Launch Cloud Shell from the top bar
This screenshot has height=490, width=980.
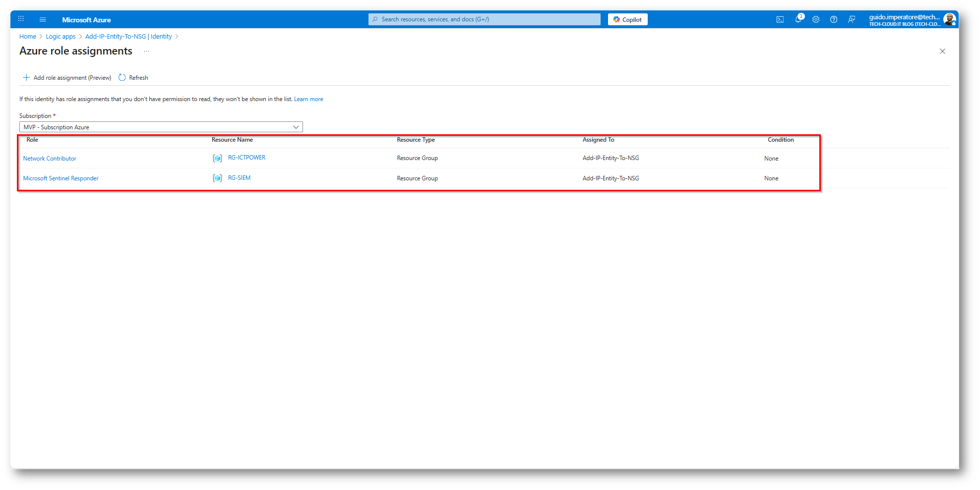coord(780,19)
